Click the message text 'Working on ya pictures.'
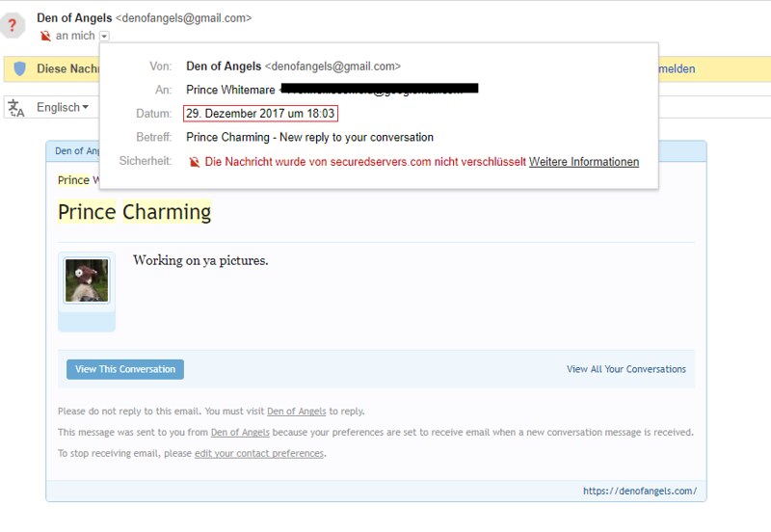 click(200, 260)
